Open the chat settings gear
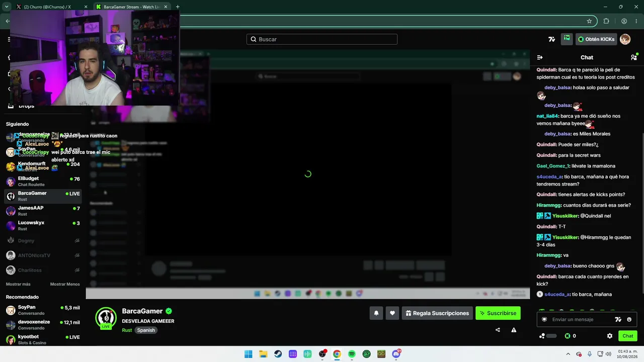 pos(610,336)
